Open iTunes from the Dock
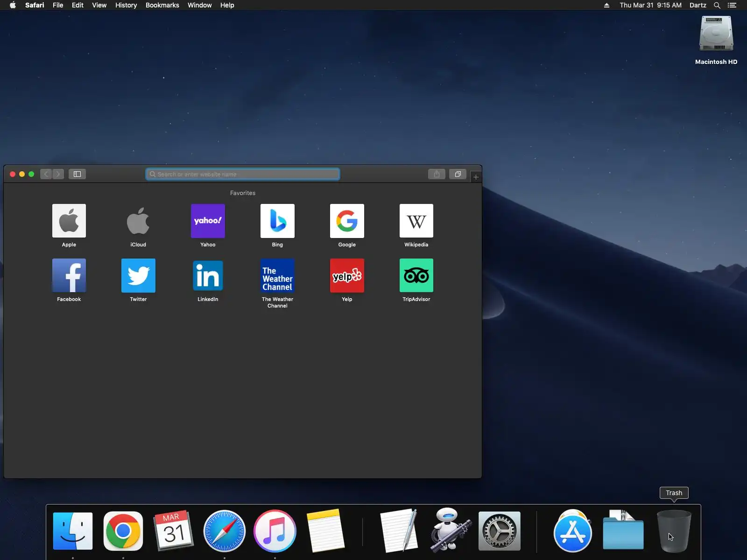The height and width of the screenshot is (560, 747). (275, 531)
